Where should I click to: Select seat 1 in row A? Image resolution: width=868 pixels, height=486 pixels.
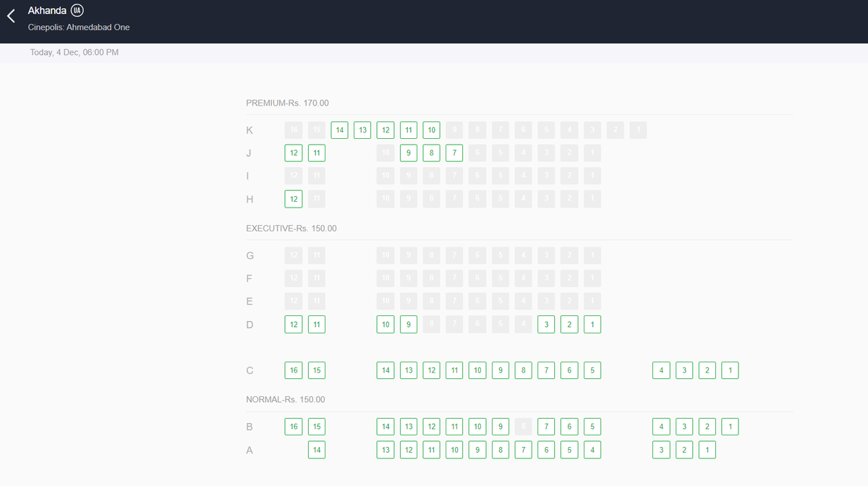tap(707, 450)
